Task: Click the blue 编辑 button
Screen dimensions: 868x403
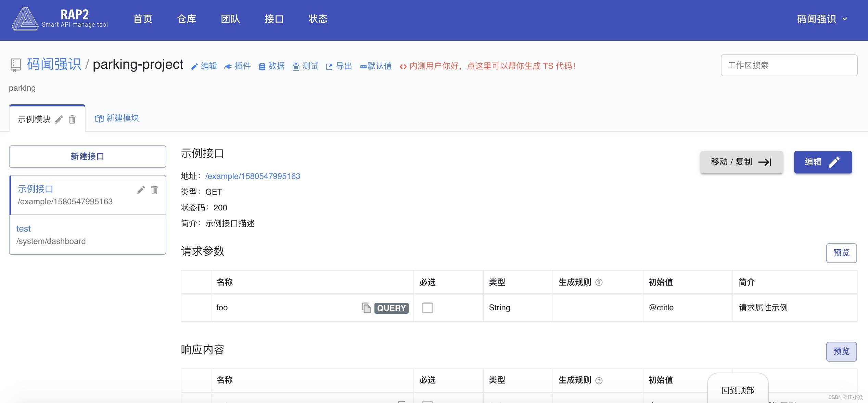Action: tap(822, 162)
